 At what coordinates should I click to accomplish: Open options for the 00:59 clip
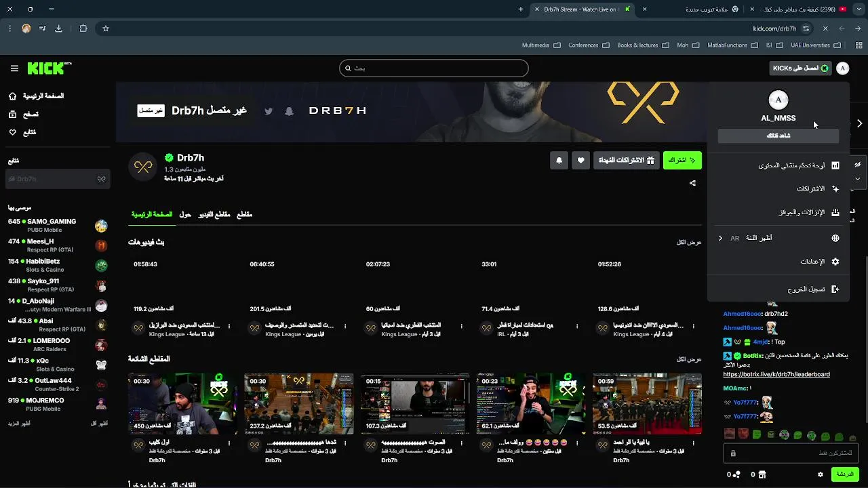tap(693, 444)
